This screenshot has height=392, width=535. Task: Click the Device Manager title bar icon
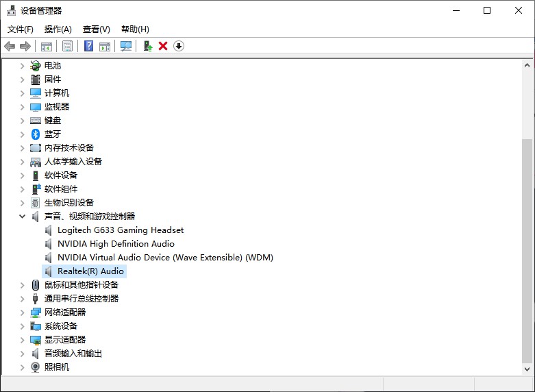pos(11,10)
